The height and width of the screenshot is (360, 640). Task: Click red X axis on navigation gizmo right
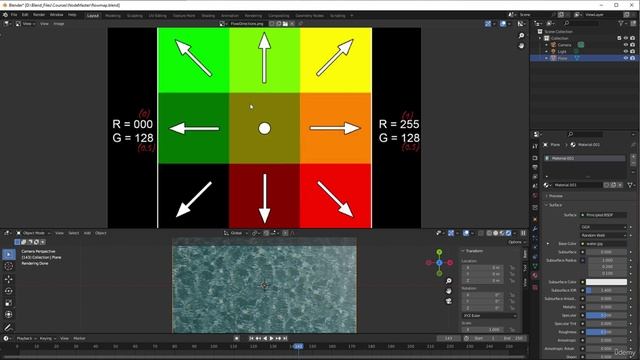click(450, 263)
